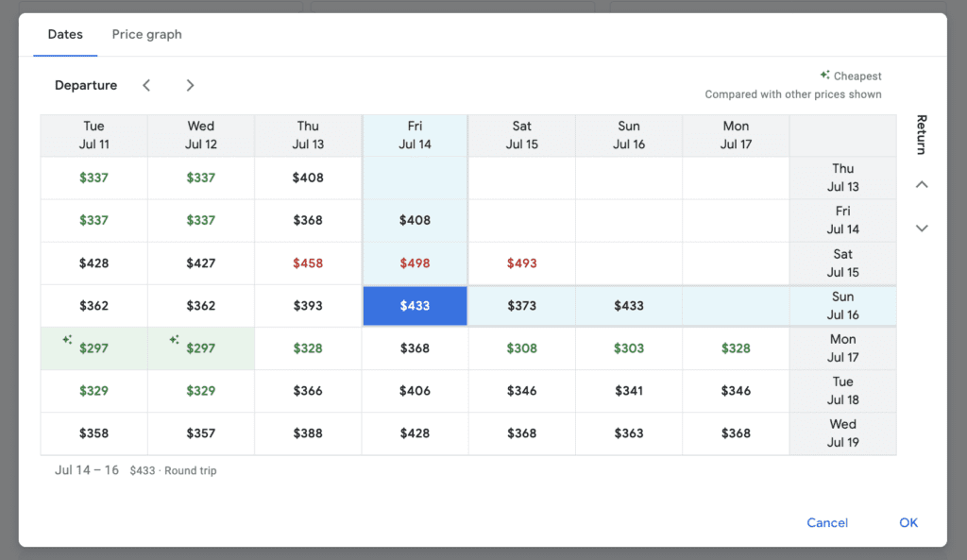The image size is (967, 560).
Task: Show earlier return dates with up chevron
Action: tap(922, 184)
